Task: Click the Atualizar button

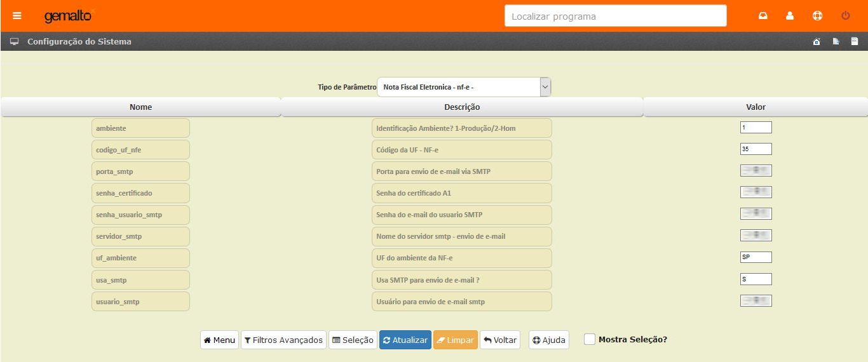Action: point(405,340)
